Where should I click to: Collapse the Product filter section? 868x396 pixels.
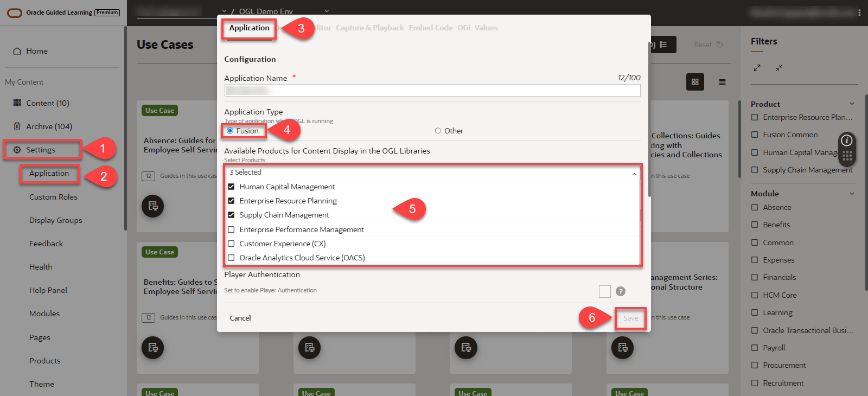[852, 104]
